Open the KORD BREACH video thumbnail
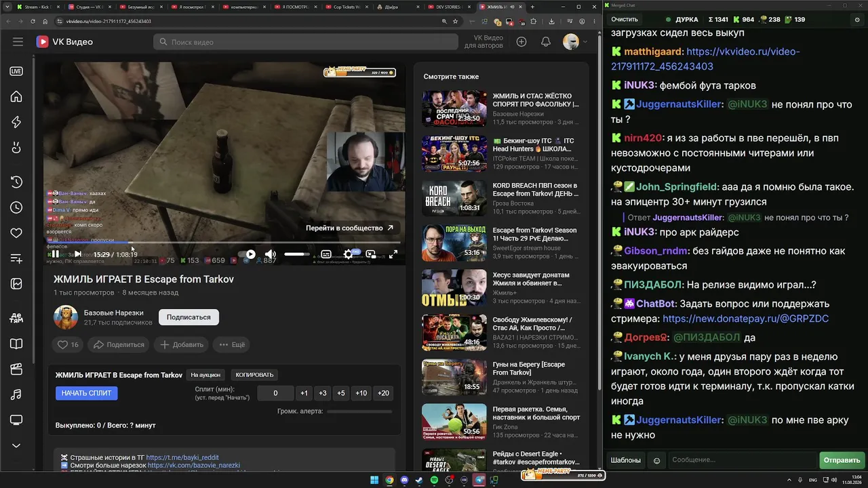Image resolution: width=868 pixels, height=488 pixels. pyautogui.click(x=454, y=198)
